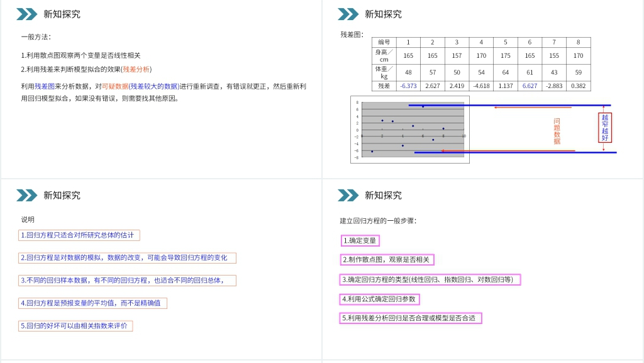
Task: Click the double-chevron icon on the residual table slide
Action: 348,14
